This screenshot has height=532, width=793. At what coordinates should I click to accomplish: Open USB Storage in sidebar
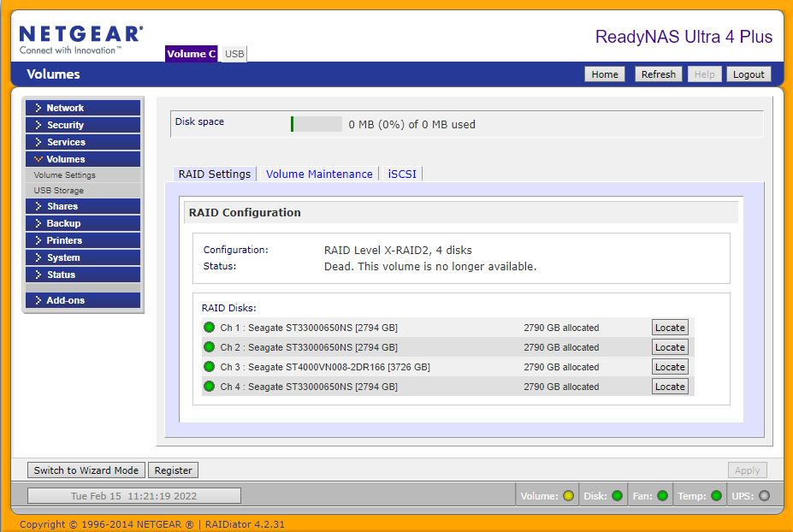[x=59, y=191]
